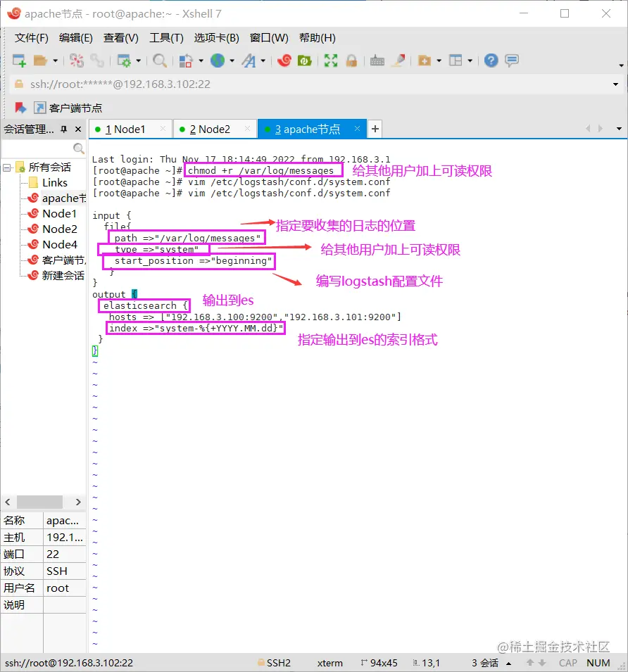Open dropdown next to globe icon

pyautogui.click(x=232, y=61)
